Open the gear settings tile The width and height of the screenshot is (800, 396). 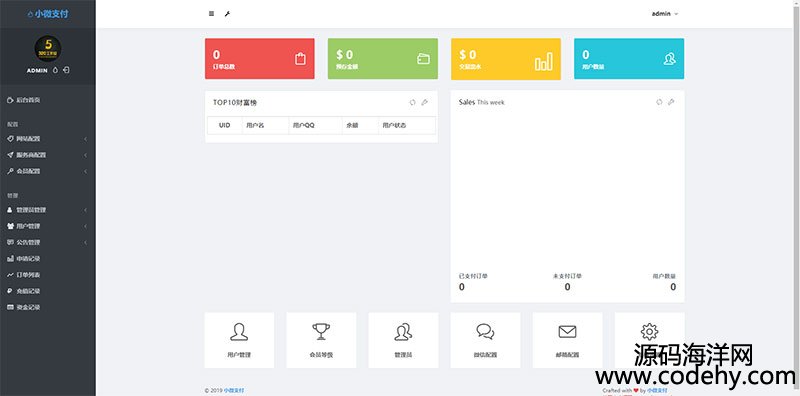click(649, 340)
